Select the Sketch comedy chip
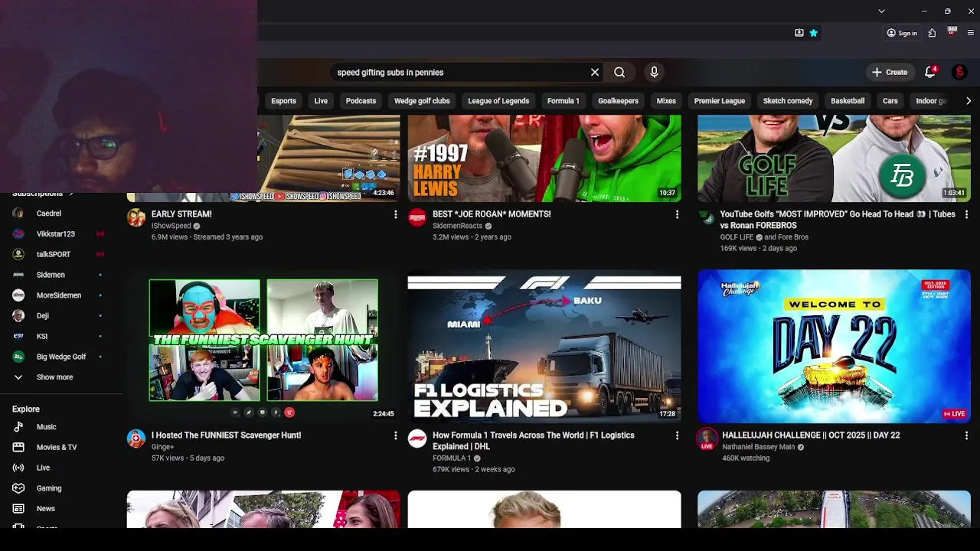The height and width of the screenshot is (551, 980). click(788, 101)
